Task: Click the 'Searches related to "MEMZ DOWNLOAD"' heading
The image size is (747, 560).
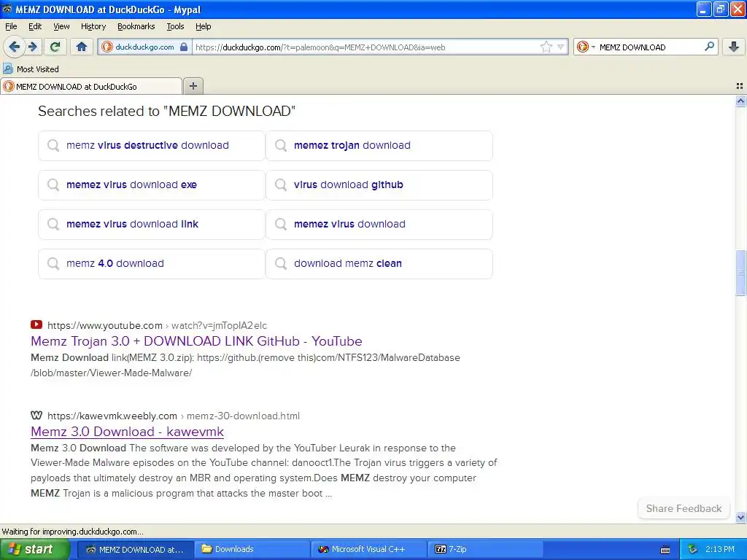Action: 167,111
